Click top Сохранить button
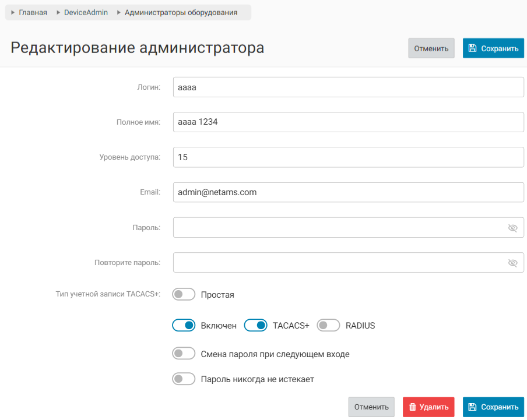 tap(493, 48)
